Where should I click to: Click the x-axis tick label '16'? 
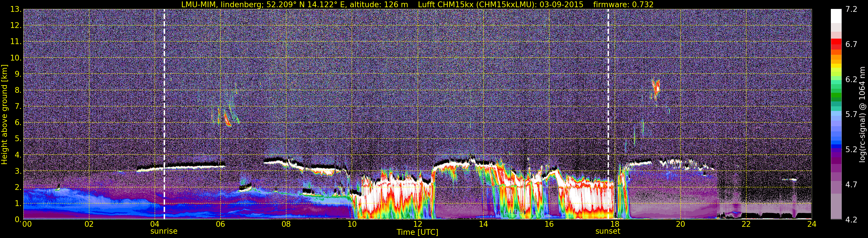[549, 224]
